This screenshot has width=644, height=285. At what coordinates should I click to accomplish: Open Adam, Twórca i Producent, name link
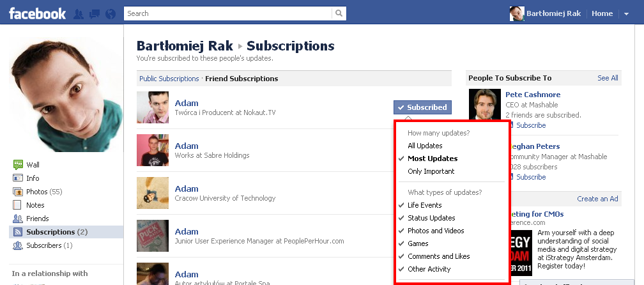(x=187, y=103)
